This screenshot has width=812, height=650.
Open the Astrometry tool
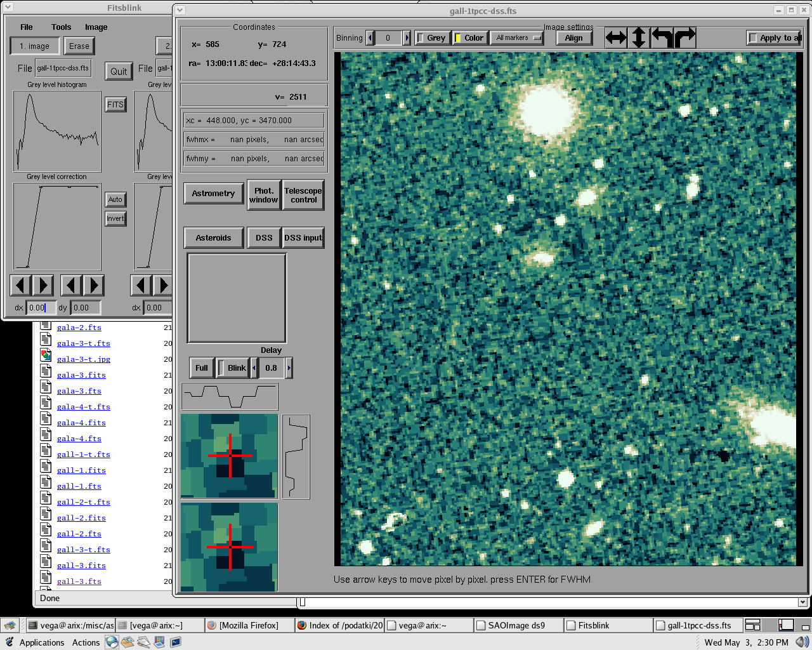[x=214, y=194]
